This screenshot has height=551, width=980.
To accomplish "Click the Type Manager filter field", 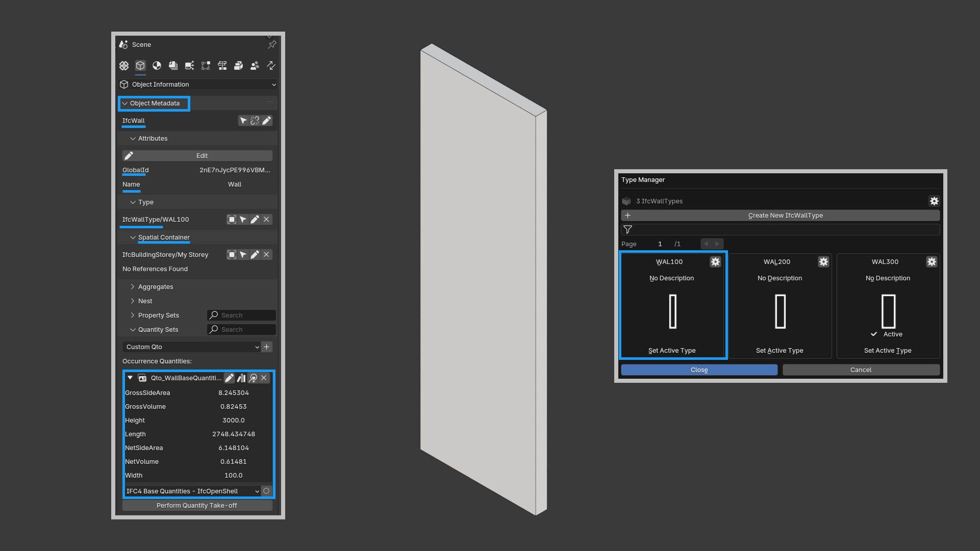I will 781,230.
